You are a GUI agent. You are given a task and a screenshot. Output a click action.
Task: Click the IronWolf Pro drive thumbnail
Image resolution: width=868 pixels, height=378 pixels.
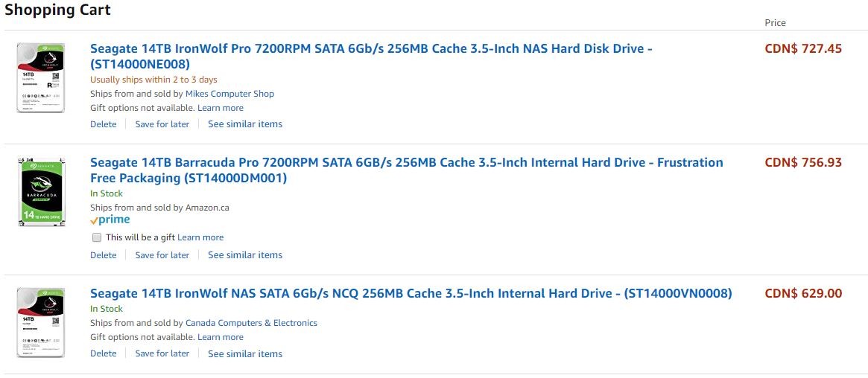pyautogui.click(x=40, y=77)
